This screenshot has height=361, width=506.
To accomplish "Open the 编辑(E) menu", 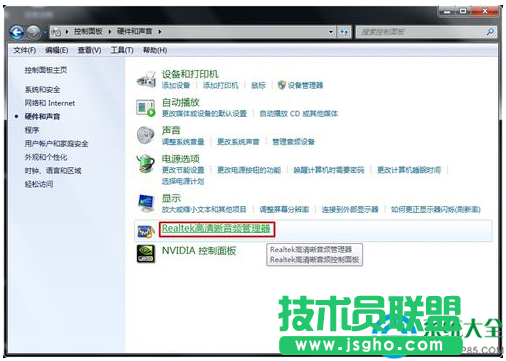I will point(57,50).
